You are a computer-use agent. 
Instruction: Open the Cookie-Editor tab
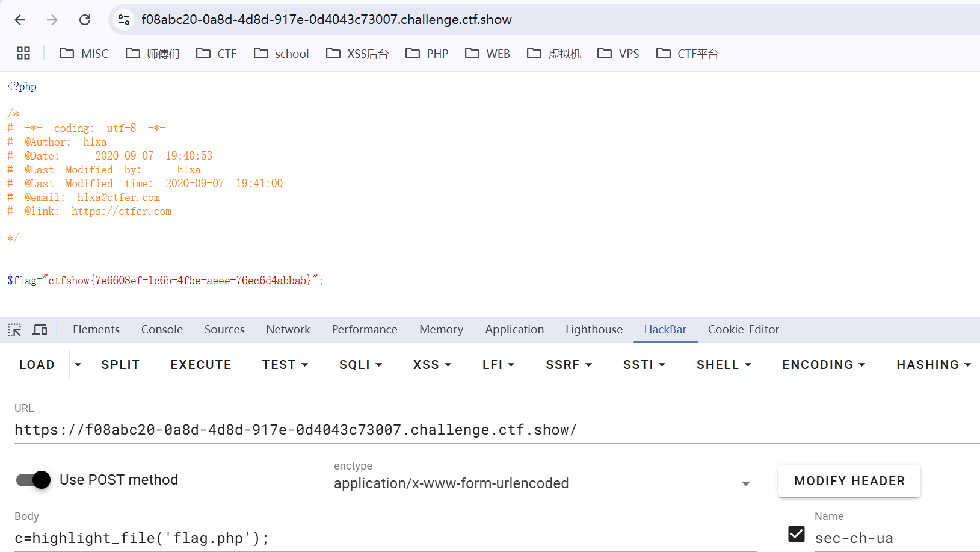pyautogui.click(x=743, y=330)
